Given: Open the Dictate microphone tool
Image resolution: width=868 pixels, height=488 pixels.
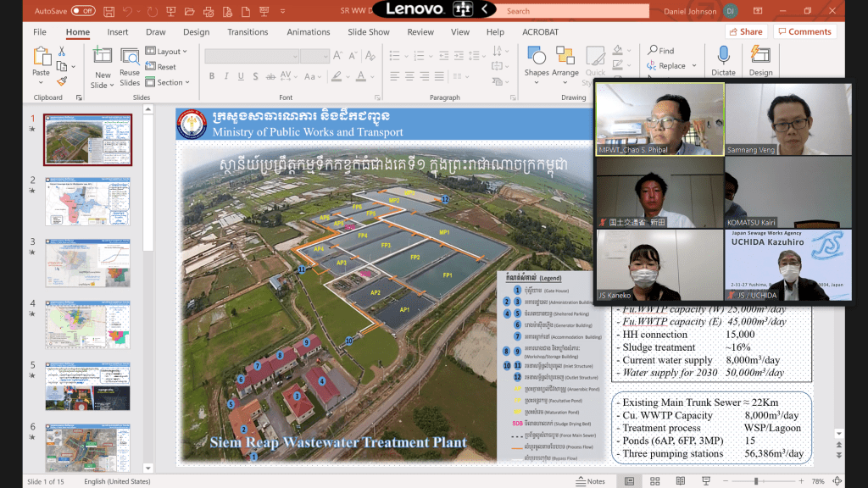Looking at the screenshot, I should [723, 59].
